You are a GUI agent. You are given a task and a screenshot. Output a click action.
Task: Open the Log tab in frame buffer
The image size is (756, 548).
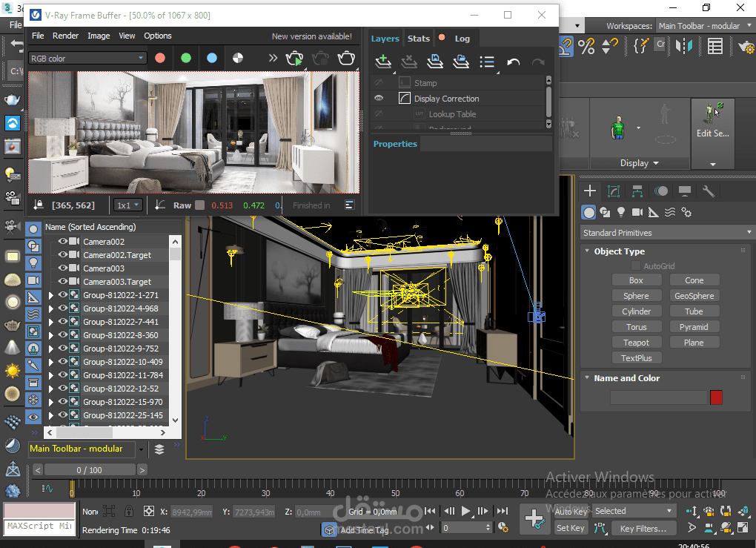[462, 39]
